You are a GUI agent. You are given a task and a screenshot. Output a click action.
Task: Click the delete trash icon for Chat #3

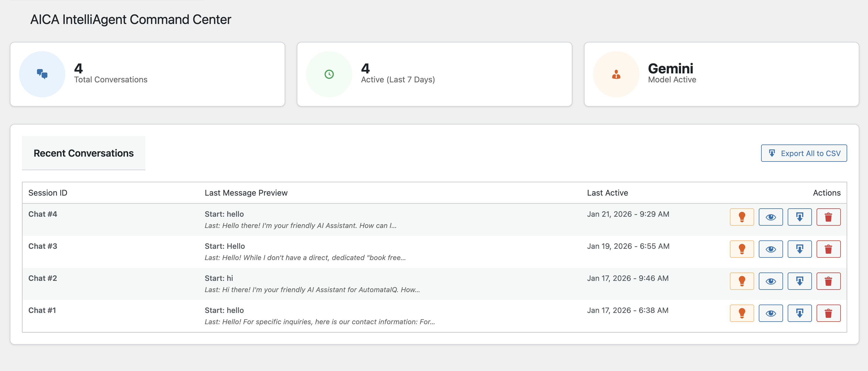click(x=829, y=249)
